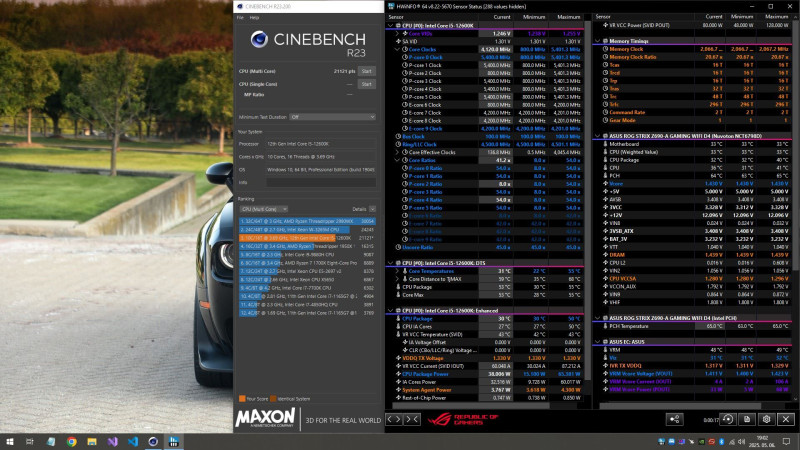
Task: Select the highlighted i5-12600K ranking row
Action: tap(307, 238)
